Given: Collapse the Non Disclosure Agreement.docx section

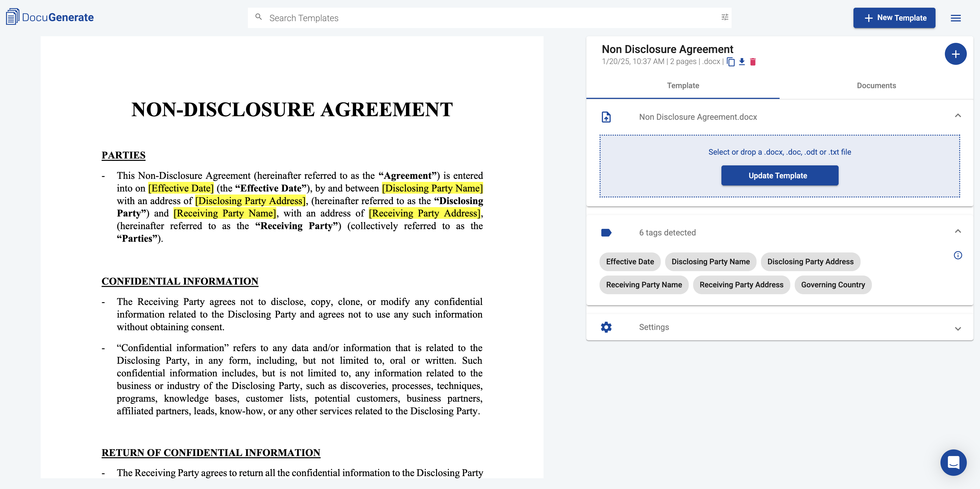Looking at the screenshot, I should [957, 116].
